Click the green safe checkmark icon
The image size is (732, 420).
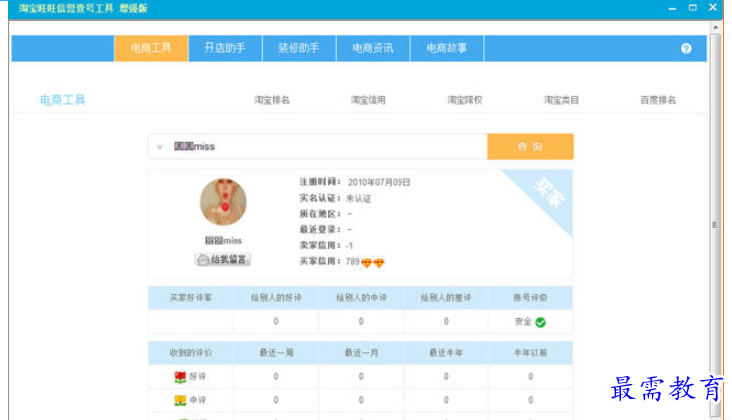tap(541, 322)
